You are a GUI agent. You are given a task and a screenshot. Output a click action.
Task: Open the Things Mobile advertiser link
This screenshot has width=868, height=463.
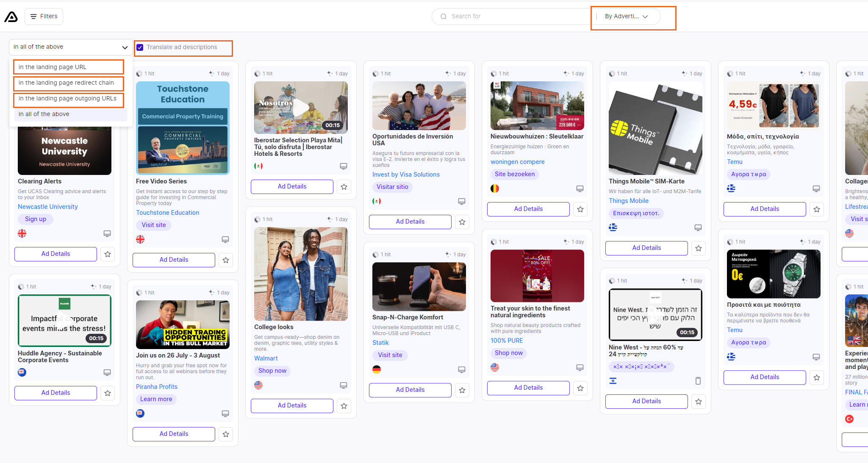pos(629,201)
